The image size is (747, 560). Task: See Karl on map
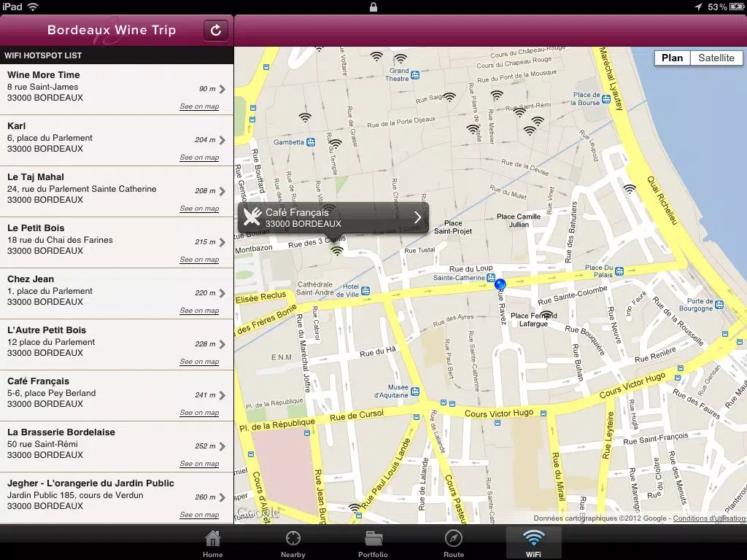(x=199, y=157)
